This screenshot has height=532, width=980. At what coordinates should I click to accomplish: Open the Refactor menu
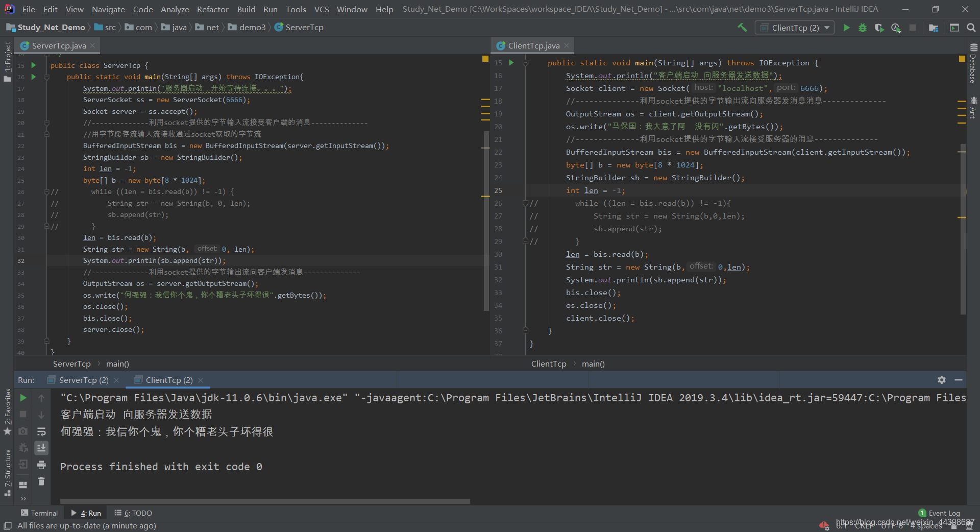213,9
